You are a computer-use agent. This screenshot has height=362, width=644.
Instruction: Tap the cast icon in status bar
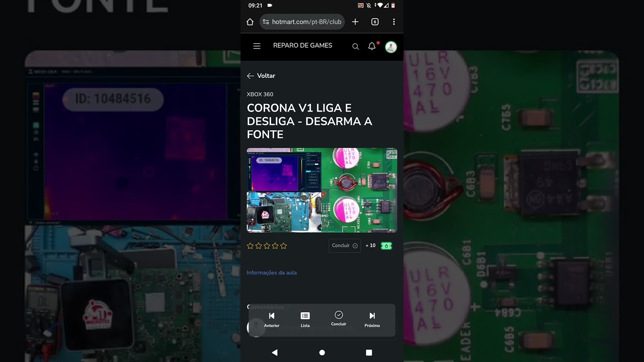(360, 6)
